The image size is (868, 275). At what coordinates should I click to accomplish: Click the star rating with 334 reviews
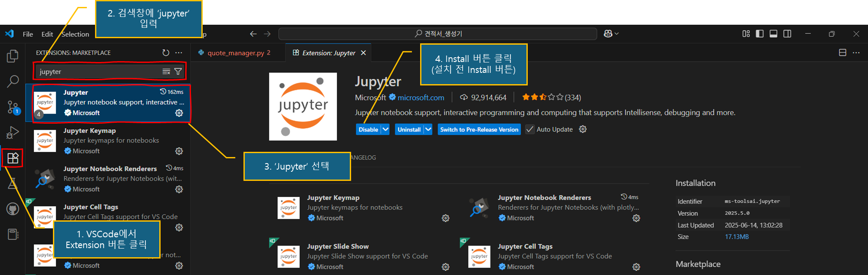(551, 98)
